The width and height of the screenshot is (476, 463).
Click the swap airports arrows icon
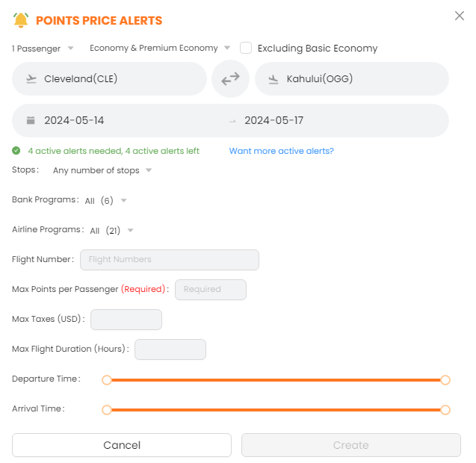pos(230,78)
